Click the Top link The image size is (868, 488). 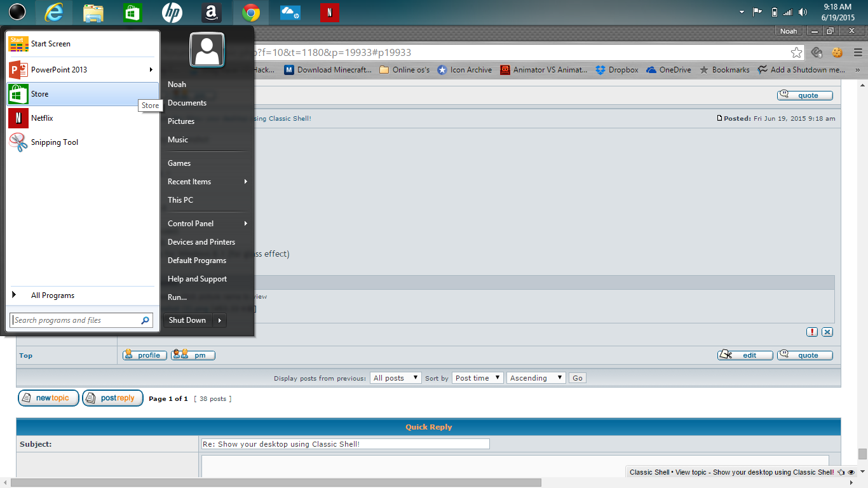26,356
